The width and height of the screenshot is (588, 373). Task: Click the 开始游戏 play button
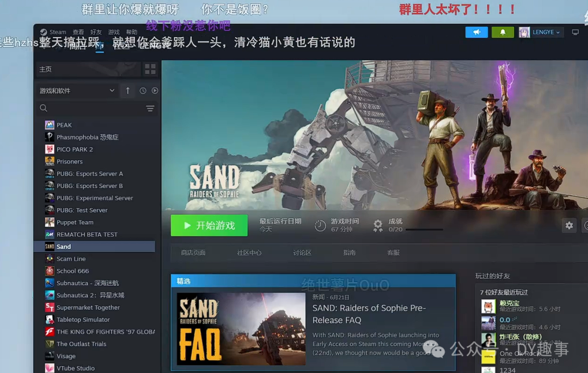[209, 225]
